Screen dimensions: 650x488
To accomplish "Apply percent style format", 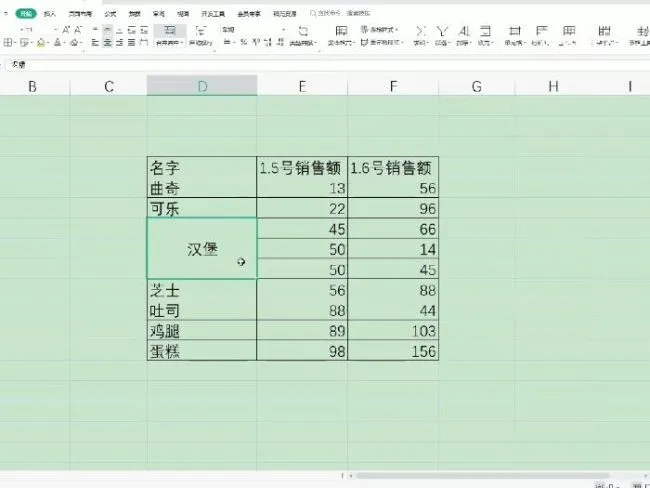I will [x=244, y=42].
